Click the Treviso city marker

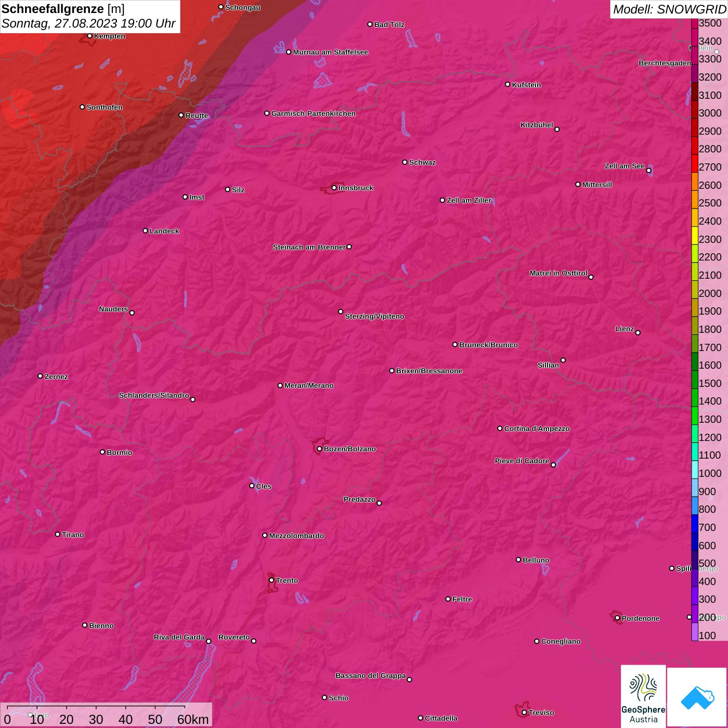[x=524, y=712]
